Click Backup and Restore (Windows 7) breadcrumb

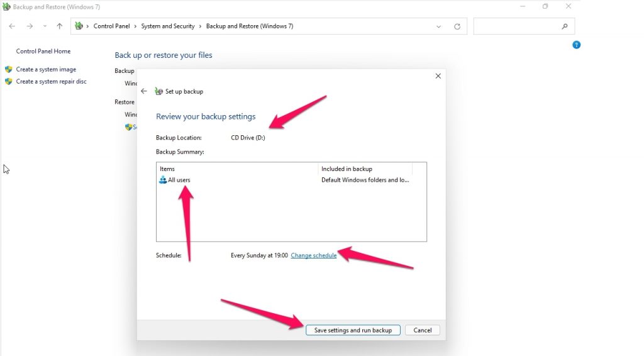250,26
